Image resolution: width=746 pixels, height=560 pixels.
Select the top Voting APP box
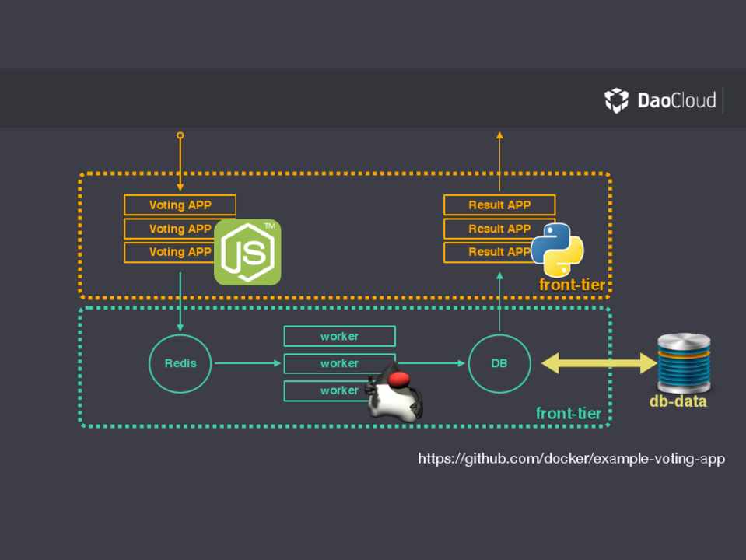pyautogui.click(x=180, y=205)
